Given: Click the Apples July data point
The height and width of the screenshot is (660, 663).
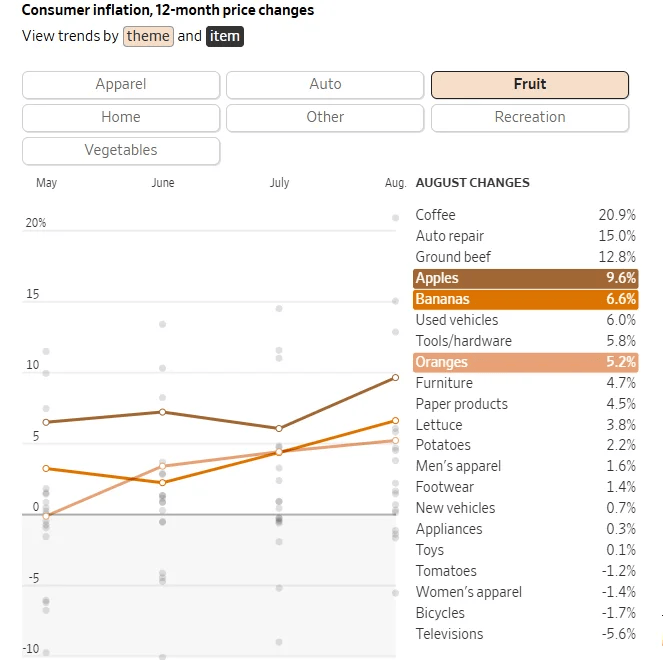Looking at the screenshot, I should (279, 428).
